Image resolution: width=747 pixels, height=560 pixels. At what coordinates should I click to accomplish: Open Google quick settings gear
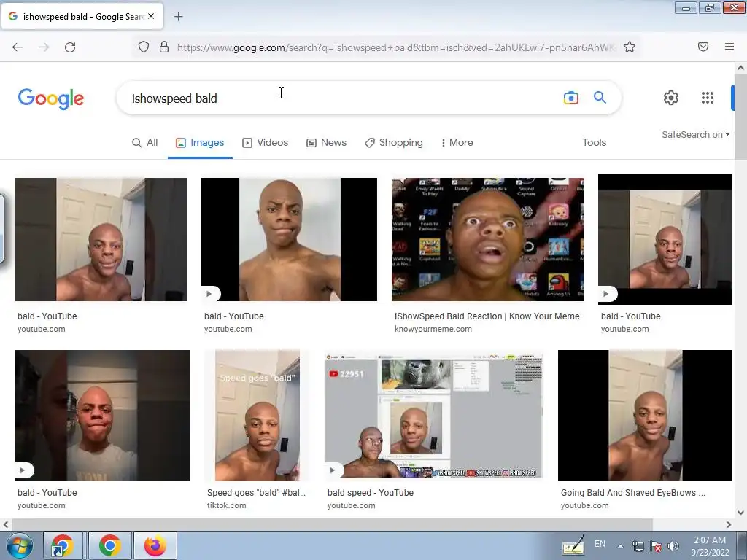coord(671,98)
